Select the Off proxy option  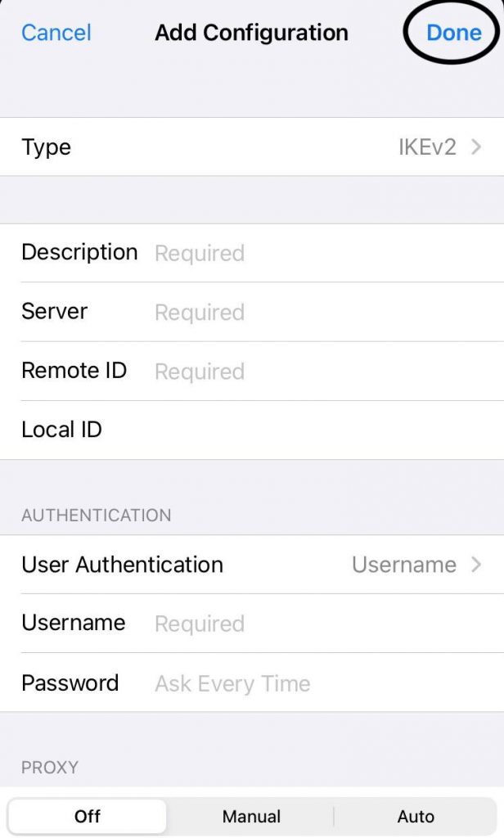[x=88, y=816]
